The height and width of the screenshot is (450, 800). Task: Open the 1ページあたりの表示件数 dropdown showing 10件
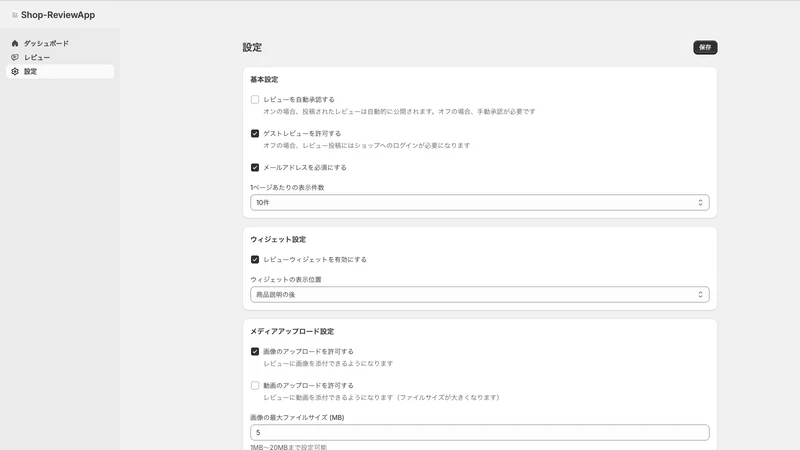click(480, 203)
